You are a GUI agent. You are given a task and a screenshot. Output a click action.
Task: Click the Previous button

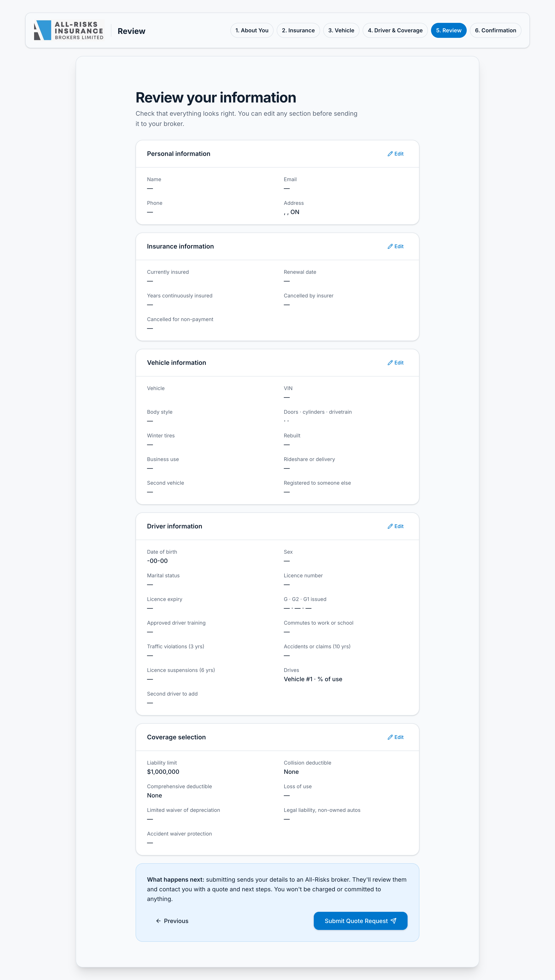coord(172,920)
